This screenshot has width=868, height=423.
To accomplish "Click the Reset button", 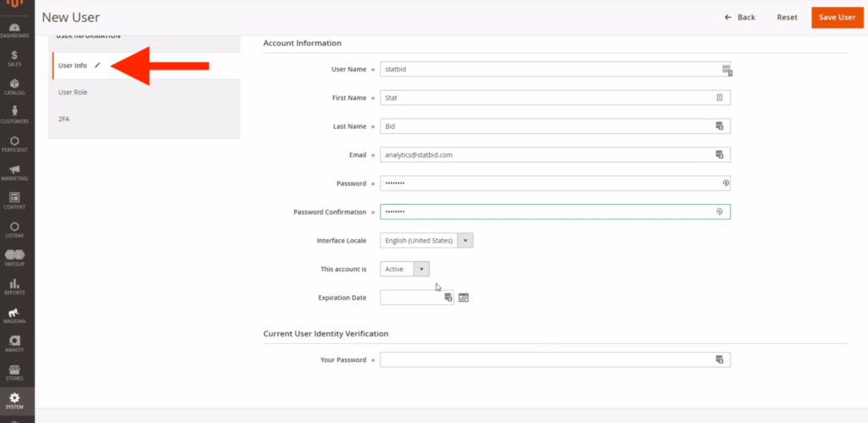I will coord(787,17).
